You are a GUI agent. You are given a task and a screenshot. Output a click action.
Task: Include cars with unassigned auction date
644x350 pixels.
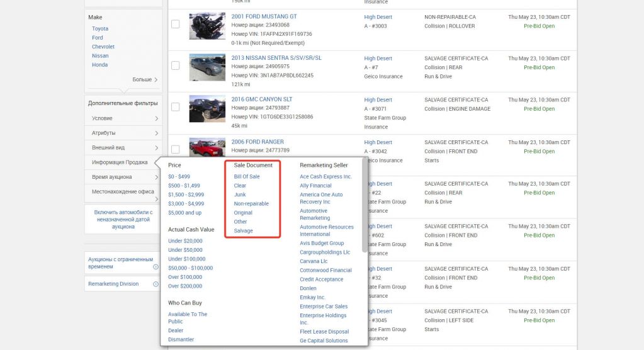[123, 219]
